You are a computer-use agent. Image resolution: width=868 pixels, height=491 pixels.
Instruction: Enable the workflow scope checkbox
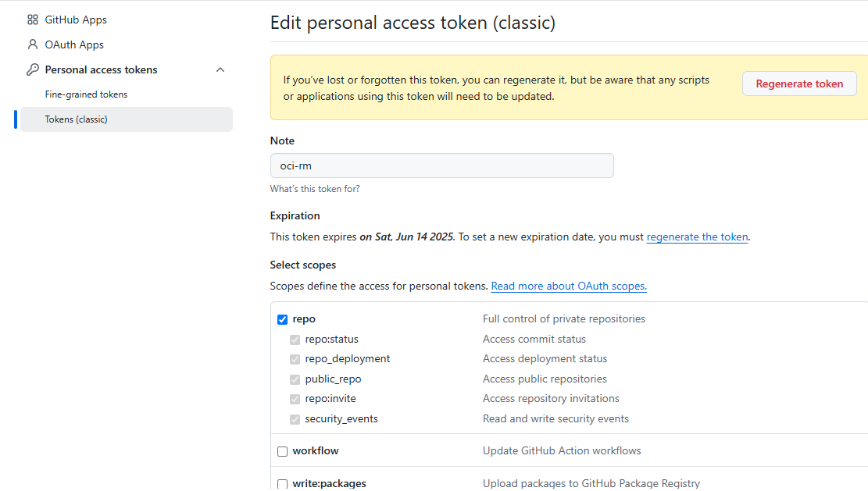point(282,451)
